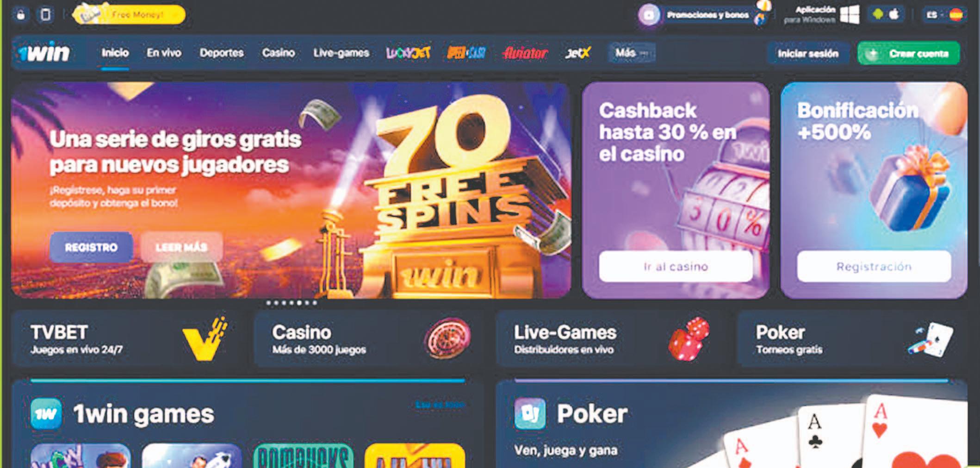
Task: Open the Lucky Jet game logo
Action: (x=408, y=53)
